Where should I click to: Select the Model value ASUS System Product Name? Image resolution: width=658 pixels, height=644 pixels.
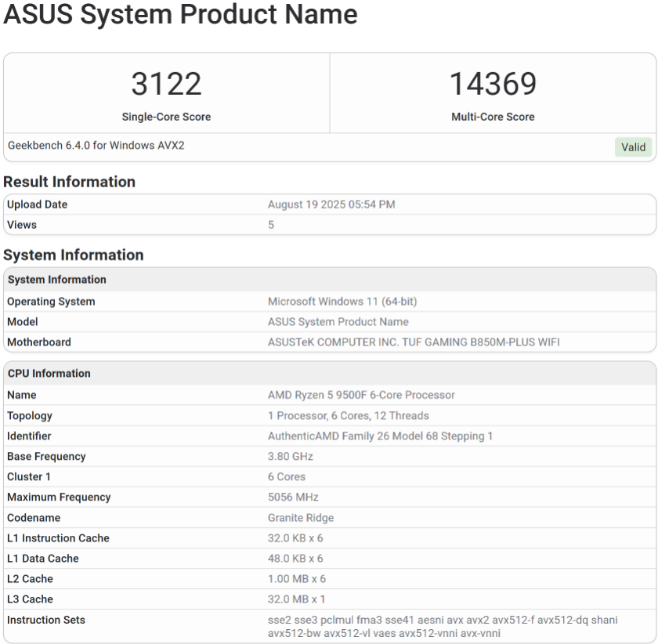point(338,321)
